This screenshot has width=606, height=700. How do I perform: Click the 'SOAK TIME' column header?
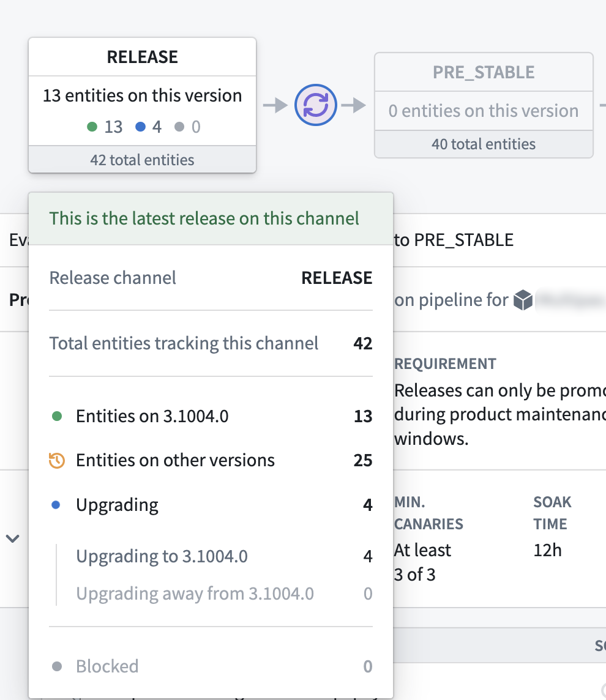(x=552, y=513)
